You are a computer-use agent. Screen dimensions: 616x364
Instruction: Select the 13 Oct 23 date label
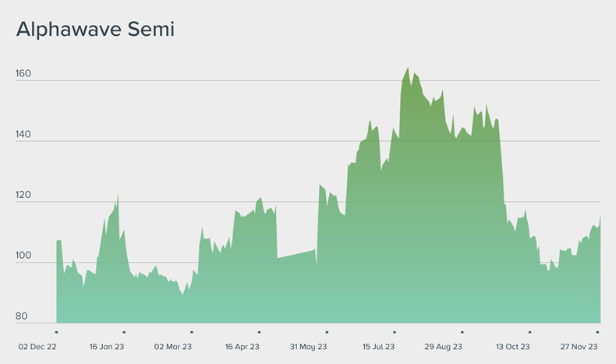[x=513, y=347]
